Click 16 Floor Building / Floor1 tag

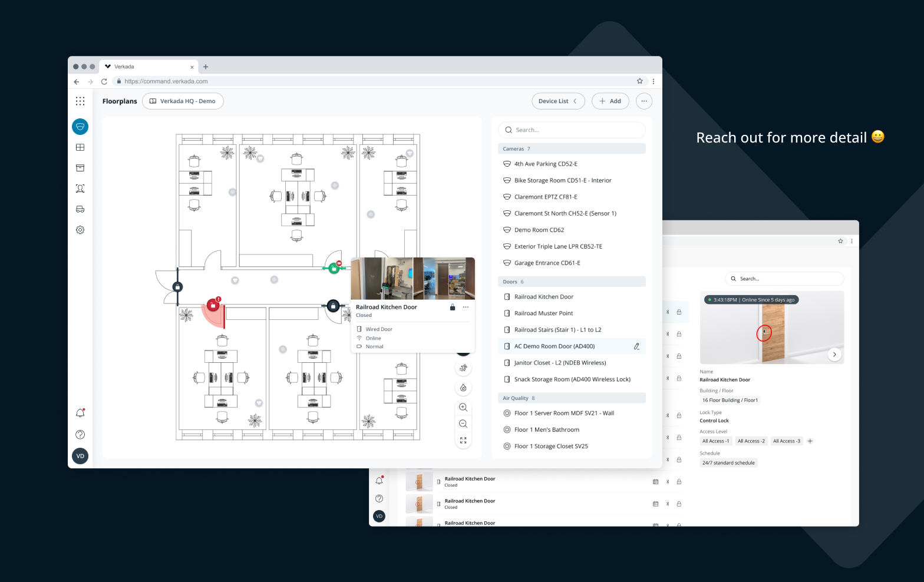click(x=730, y=401)
